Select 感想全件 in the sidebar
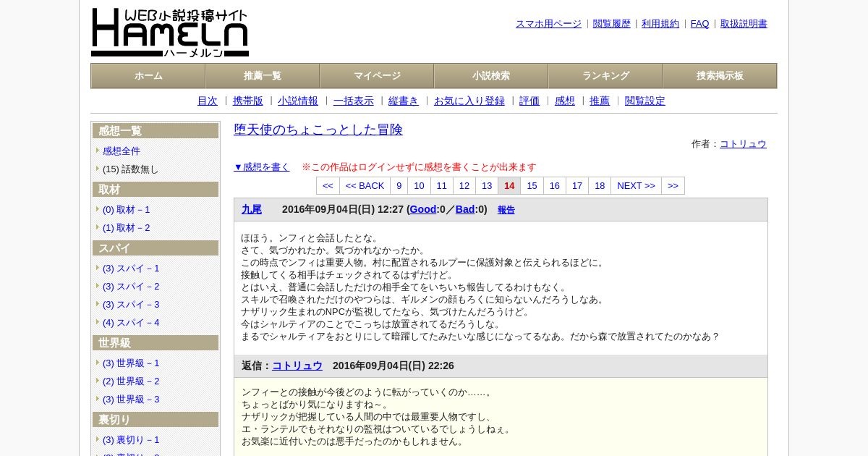868x456 pixels. coord(122,151)
